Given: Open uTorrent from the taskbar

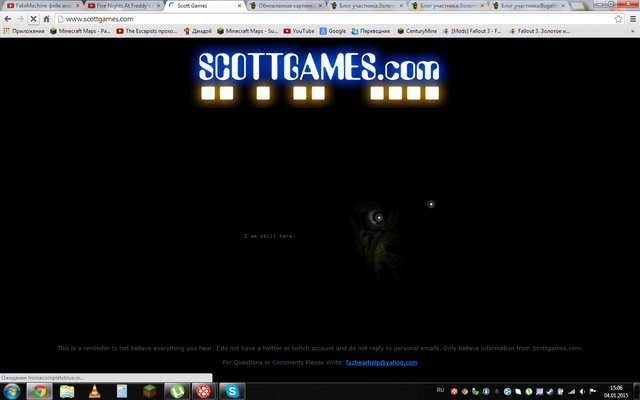Looking at the screenshot, I should (177, 391).
